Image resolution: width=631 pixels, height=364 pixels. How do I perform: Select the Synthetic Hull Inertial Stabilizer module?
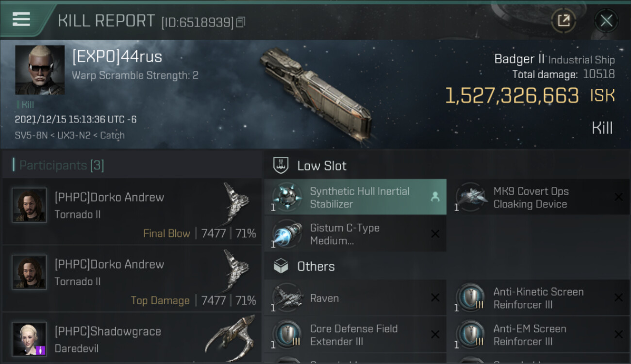(355, 197)
